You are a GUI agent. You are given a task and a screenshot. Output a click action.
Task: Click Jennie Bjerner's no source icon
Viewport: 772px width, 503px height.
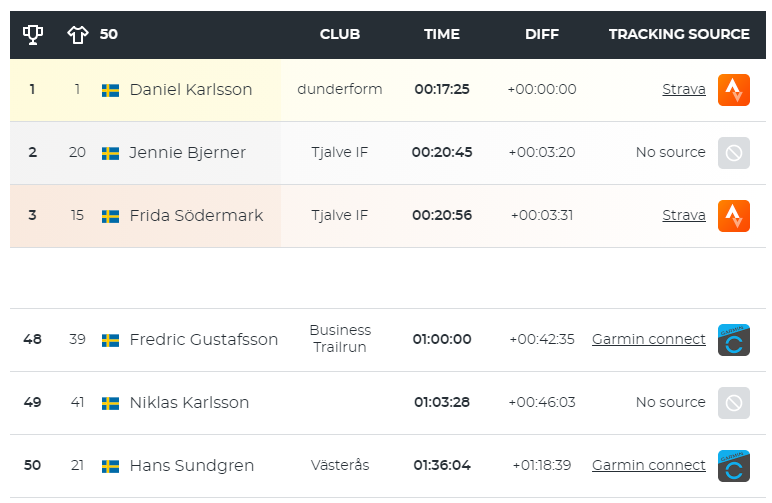[x=734, y=153]
